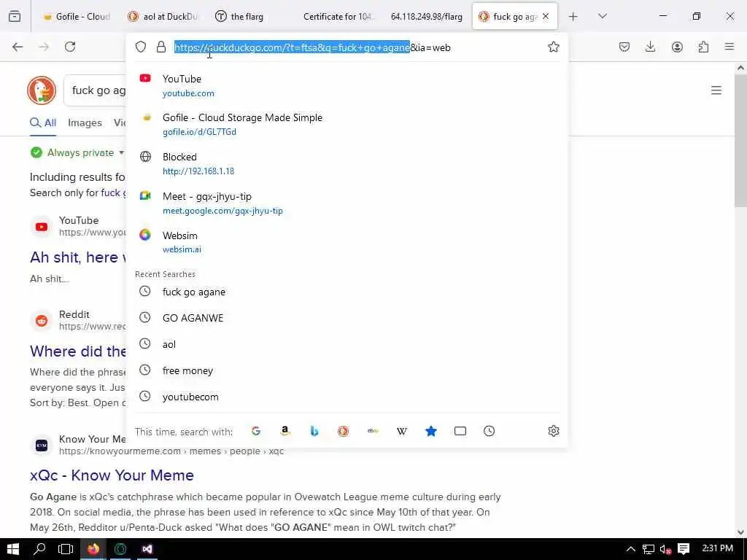Search this time with eBay
The image size is (747, 560).
click(373, 431)
